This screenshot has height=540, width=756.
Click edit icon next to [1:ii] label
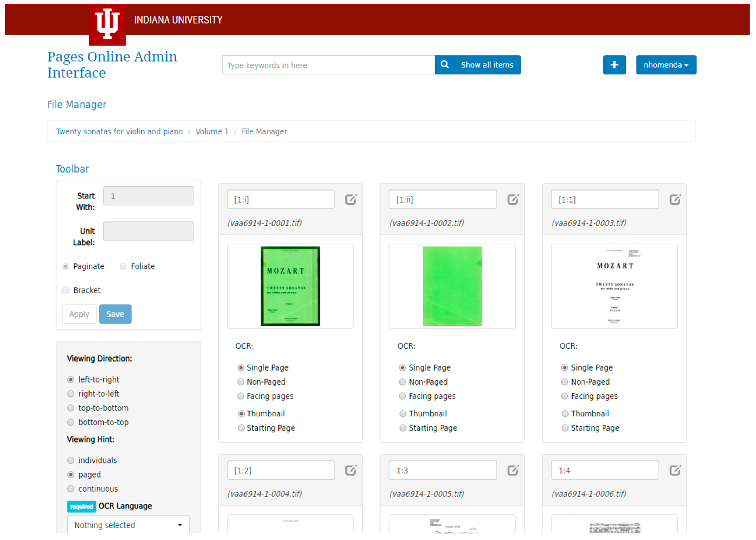pyautogui.click(x=513, y=199)
